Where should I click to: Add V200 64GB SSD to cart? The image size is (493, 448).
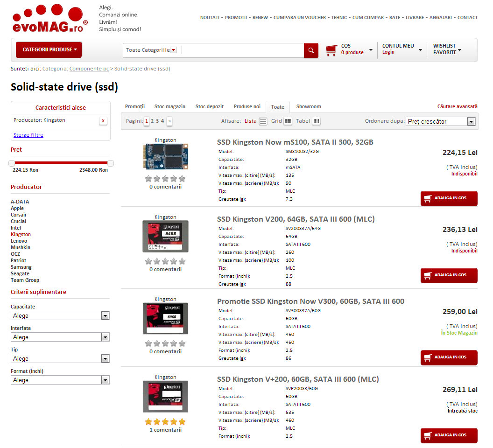coord(449,275)
